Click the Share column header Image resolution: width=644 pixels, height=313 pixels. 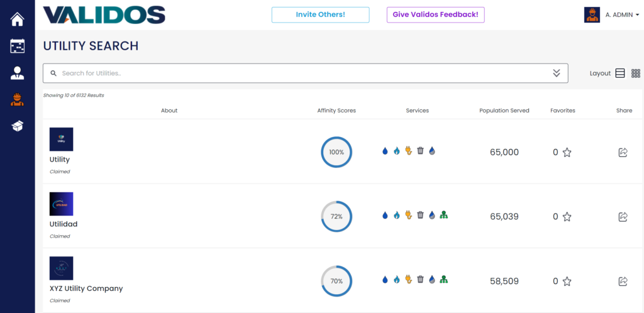[625, 111]
